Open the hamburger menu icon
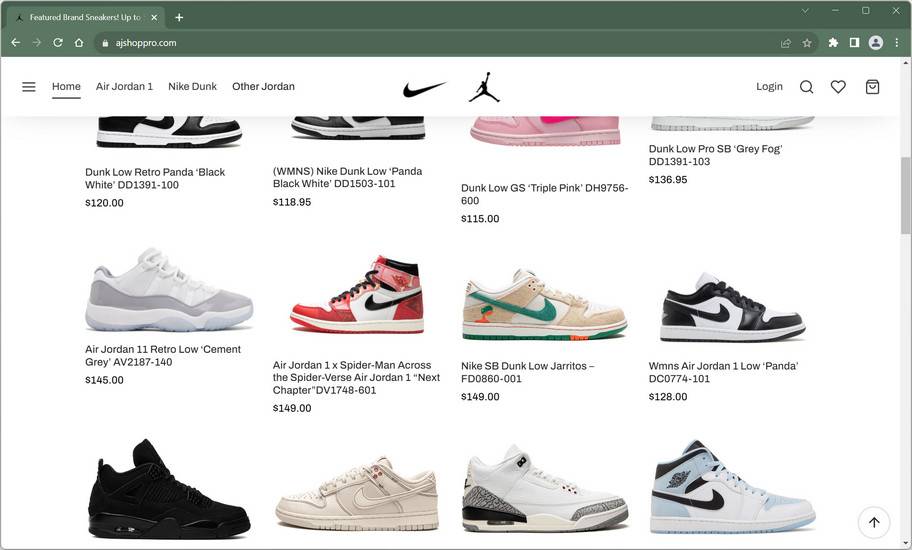Image resolution: width=912 pixels, height=550 pixels. [x=28, y=87]
